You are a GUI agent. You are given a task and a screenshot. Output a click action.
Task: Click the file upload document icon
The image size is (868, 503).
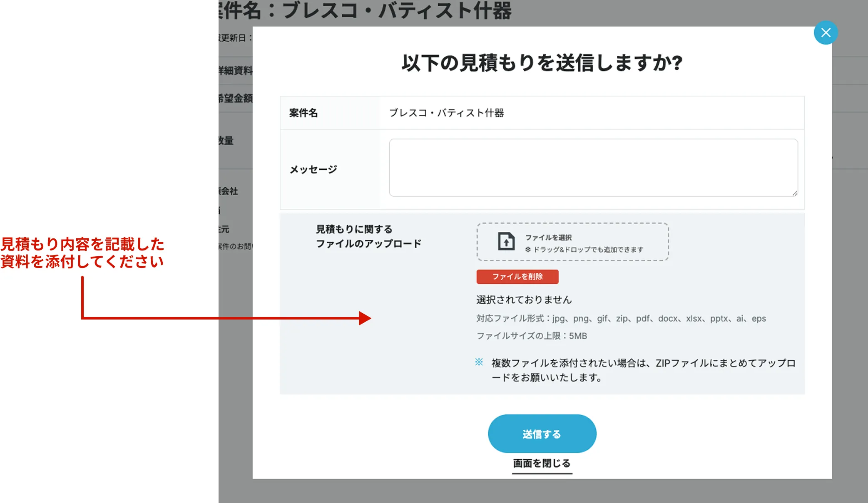pyautogui.click(x=506, y=241)
